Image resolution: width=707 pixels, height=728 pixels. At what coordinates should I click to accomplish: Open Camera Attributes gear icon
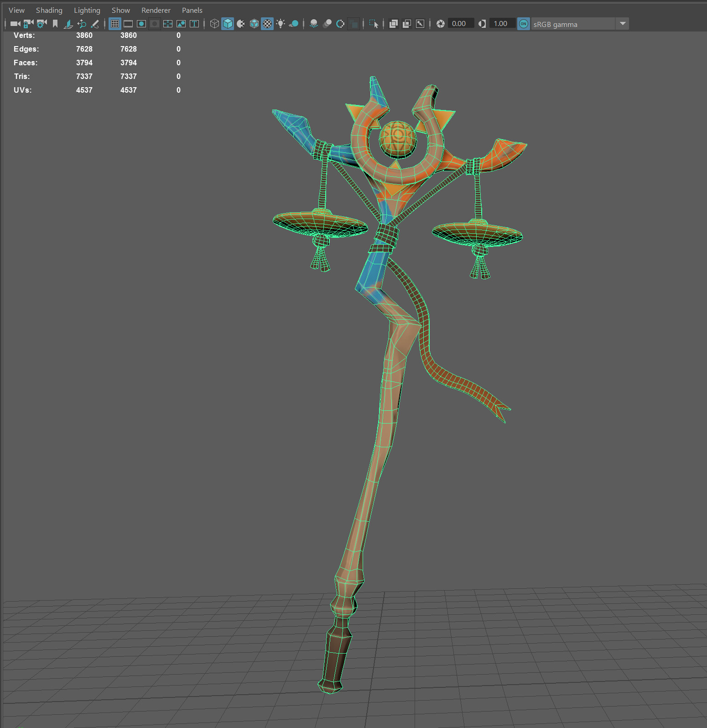tap(42, 24)
